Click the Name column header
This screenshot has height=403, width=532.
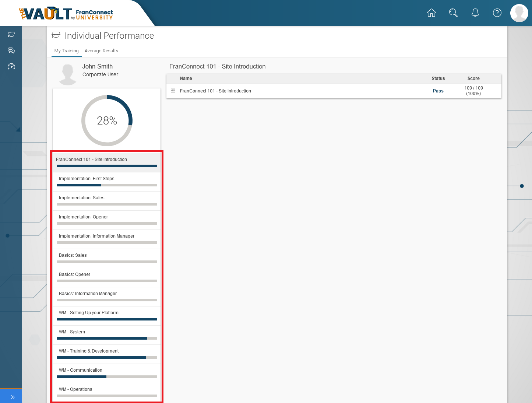tap(186, 78)
